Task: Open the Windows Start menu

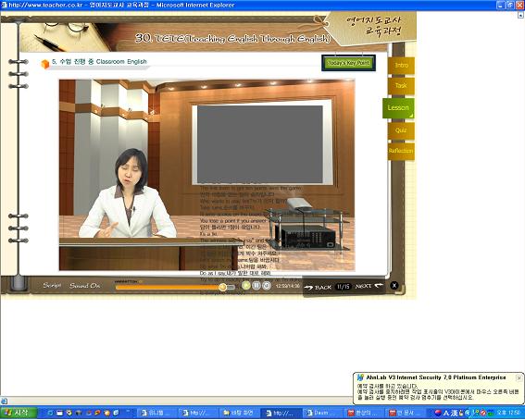Action: (19, 413)
